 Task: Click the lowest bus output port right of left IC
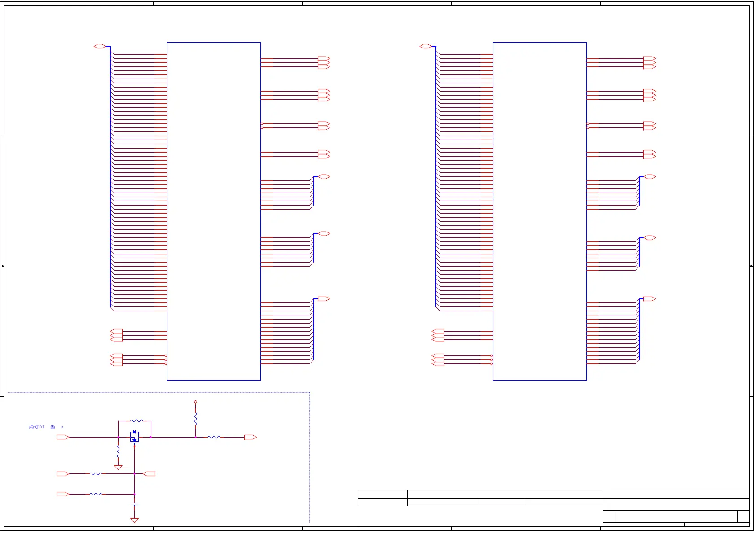324,299
